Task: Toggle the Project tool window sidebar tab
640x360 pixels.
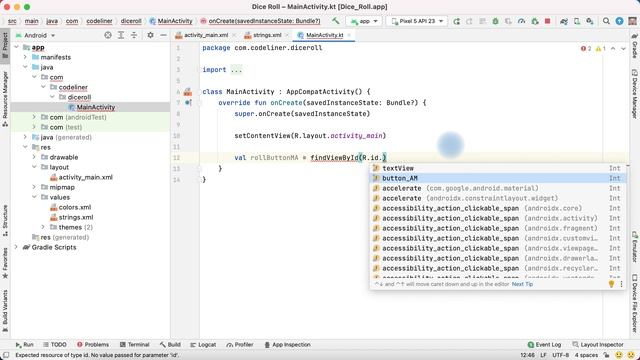Action: tap(5, 46)
